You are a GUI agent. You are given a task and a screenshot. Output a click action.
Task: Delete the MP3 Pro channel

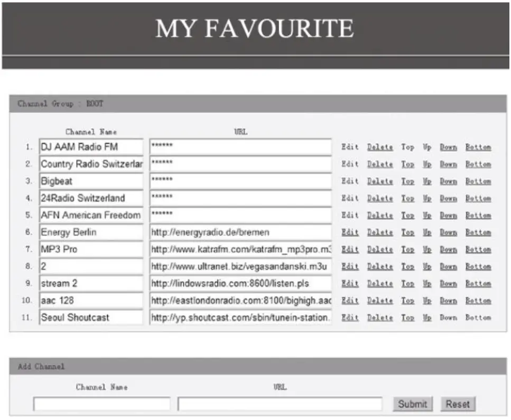pyautogui.click(x=380, y=249)
